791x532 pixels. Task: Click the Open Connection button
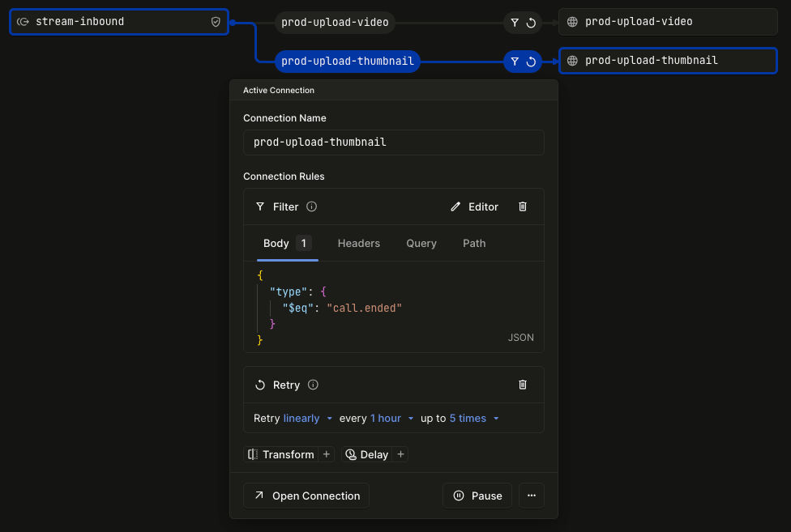pyautogui.click(x=306, y=496)
